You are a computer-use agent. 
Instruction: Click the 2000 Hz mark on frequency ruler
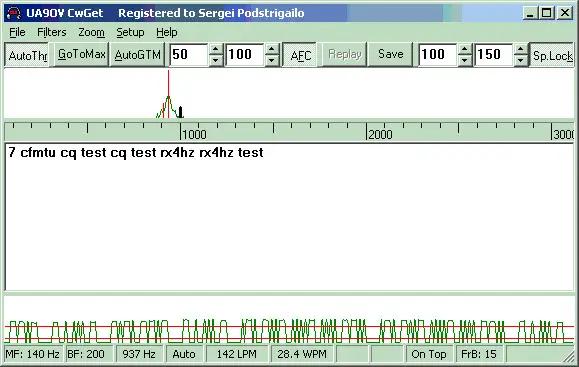click(x=367, y=131)
